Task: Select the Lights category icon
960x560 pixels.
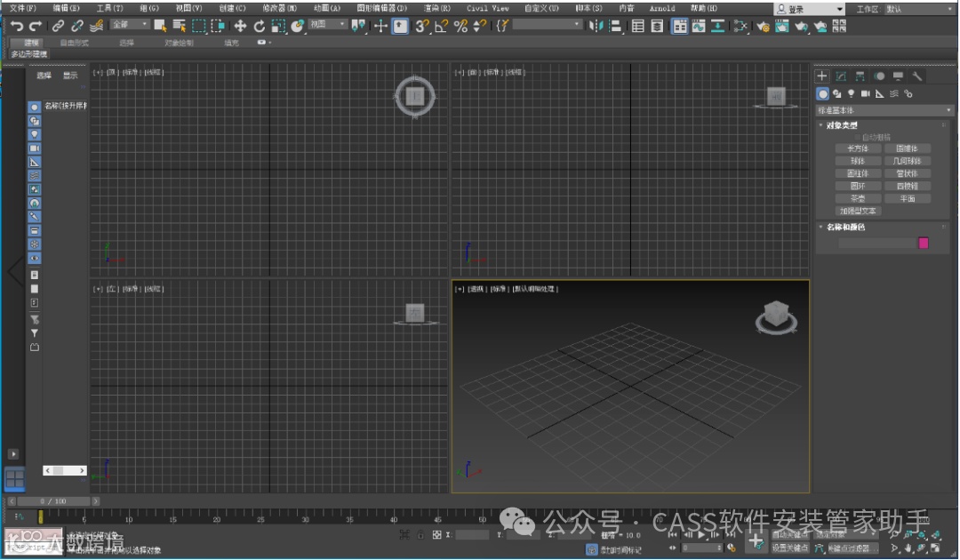Action: (851, 93)
